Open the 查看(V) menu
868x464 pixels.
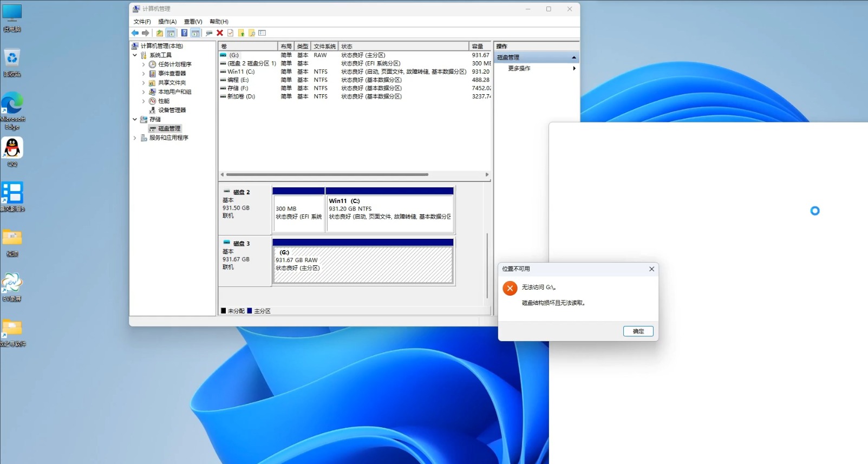click(193, 22)
